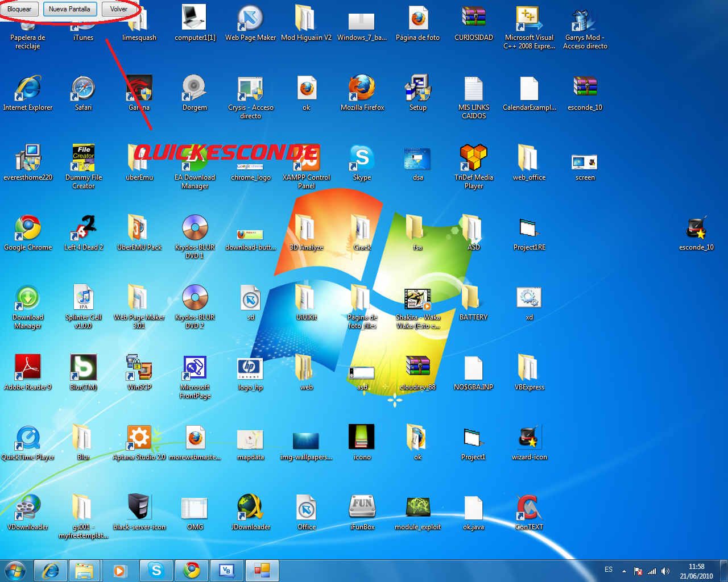
Task: Open the Web Page Maker shortcut
Action: click(250, 24)
